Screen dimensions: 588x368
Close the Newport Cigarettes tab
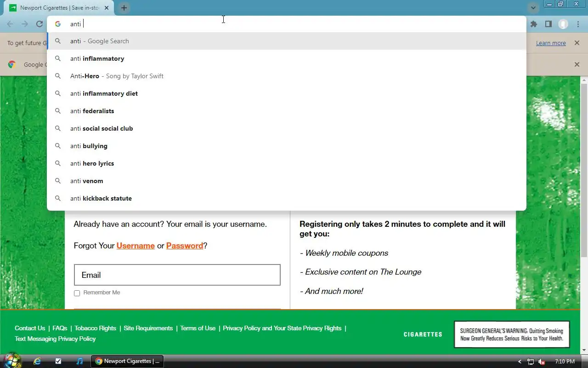(107, 8)
